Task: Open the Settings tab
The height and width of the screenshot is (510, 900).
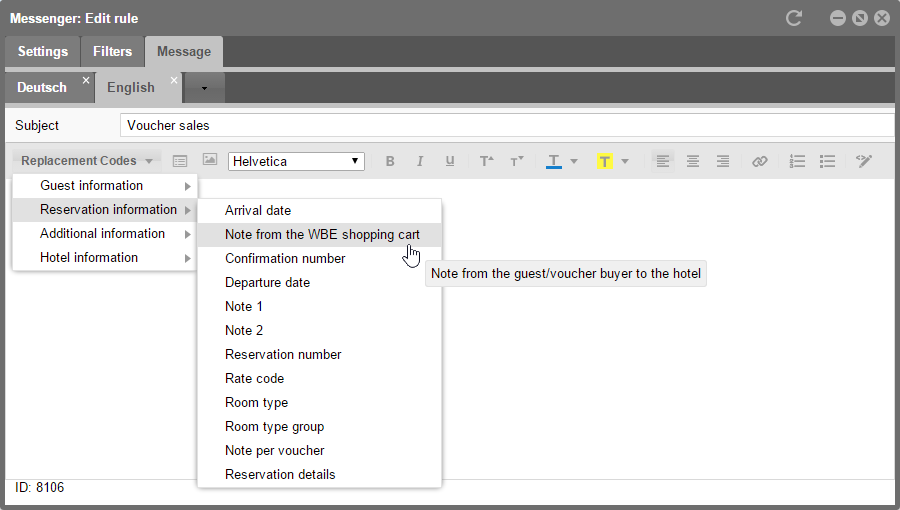Action: [x=42, y=52]
